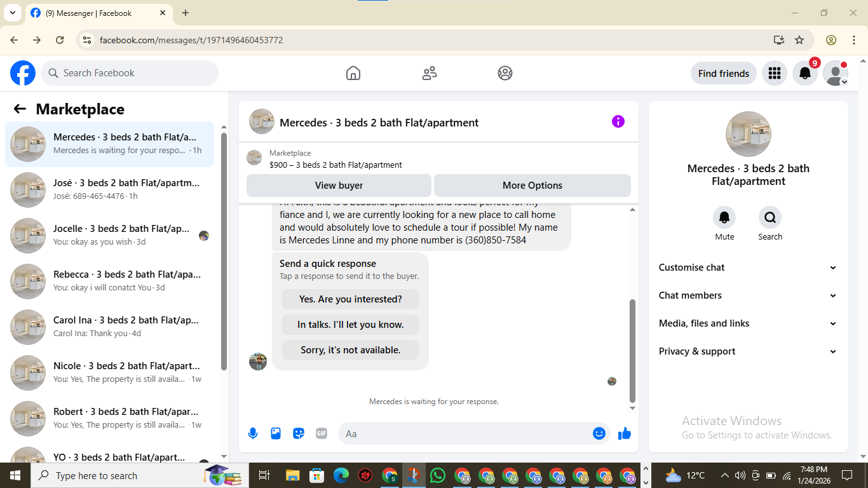Viewport: 868px width, 488px height.
Task: Expand the Media, files and links section
Action: pyautogui.click(x=748, y=323)
